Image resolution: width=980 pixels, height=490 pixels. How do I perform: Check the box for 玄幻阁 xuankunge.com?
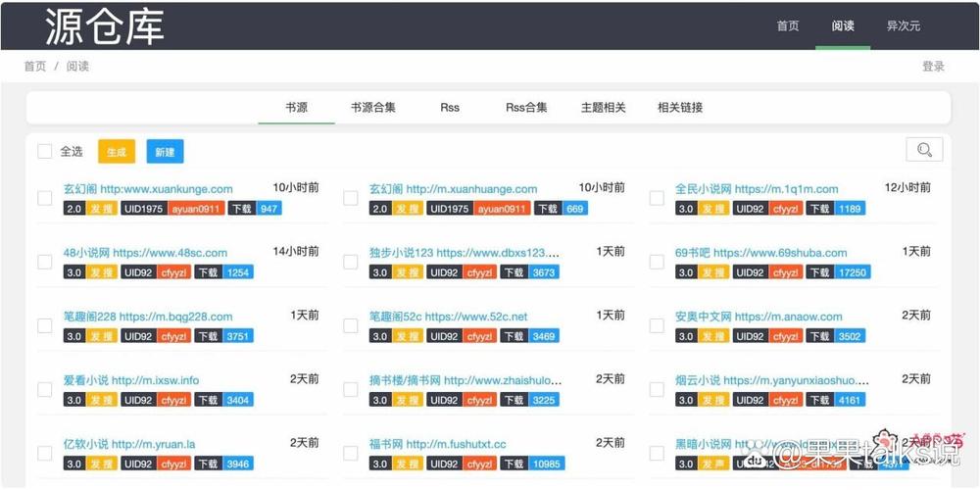coord(45,198)
